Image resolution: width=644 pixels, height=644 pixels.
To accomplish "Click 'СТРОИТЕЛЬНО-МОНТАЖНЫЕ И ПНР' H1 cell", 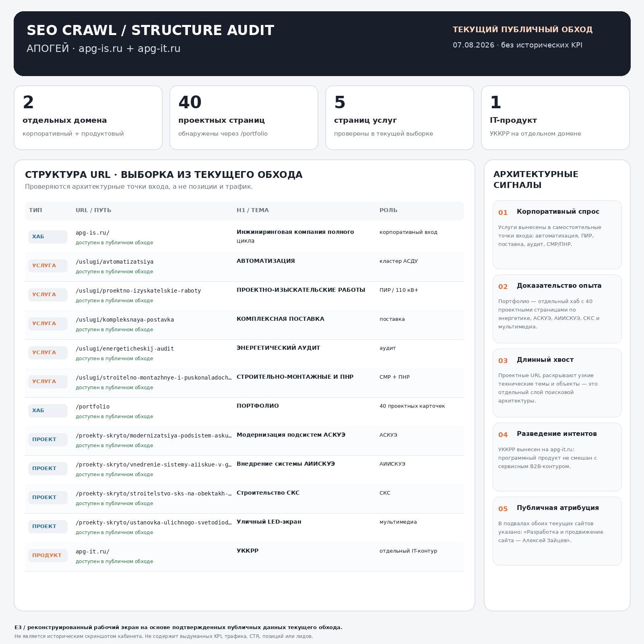I will 295,377.
